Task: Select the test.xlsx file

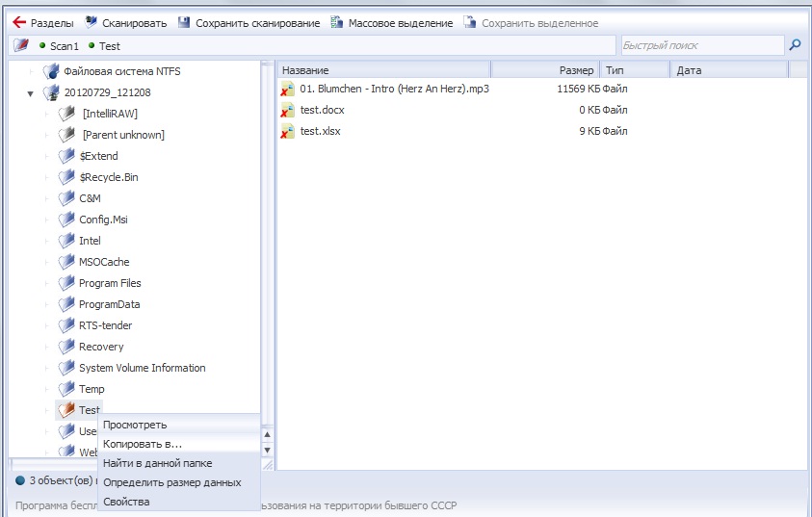Action: [x=320, y=131]
